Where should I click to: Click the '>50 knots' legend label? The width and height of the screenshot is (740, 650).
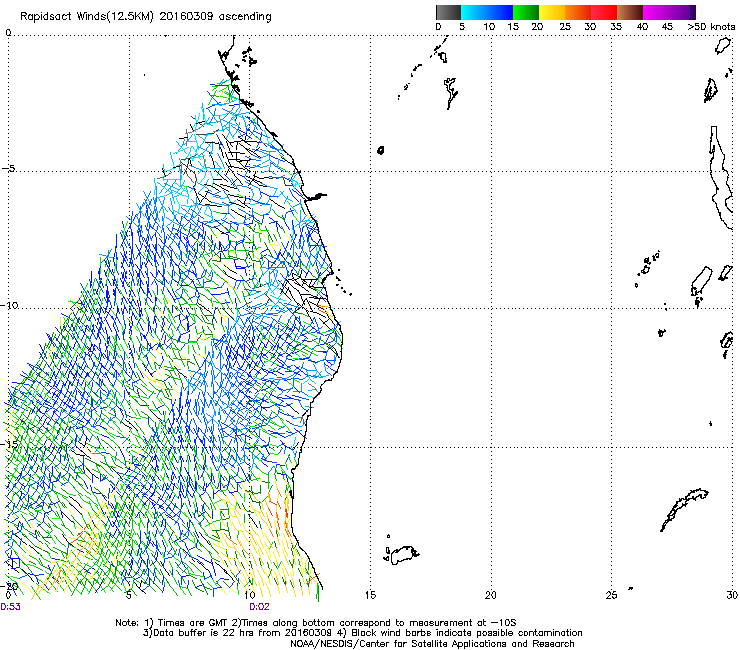point(711,27)
